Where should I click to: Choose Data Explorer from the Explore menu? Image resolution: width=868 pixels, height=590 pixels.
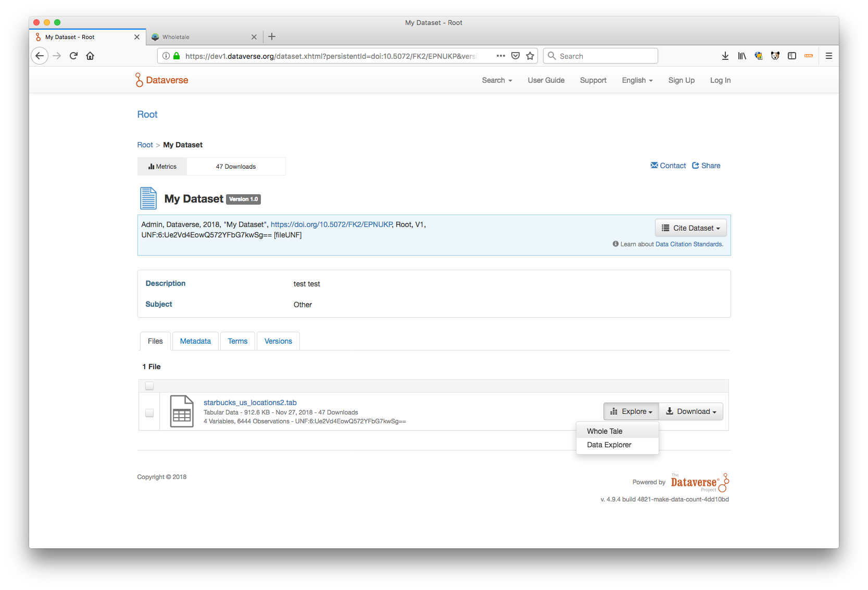[x=618, y=445]
